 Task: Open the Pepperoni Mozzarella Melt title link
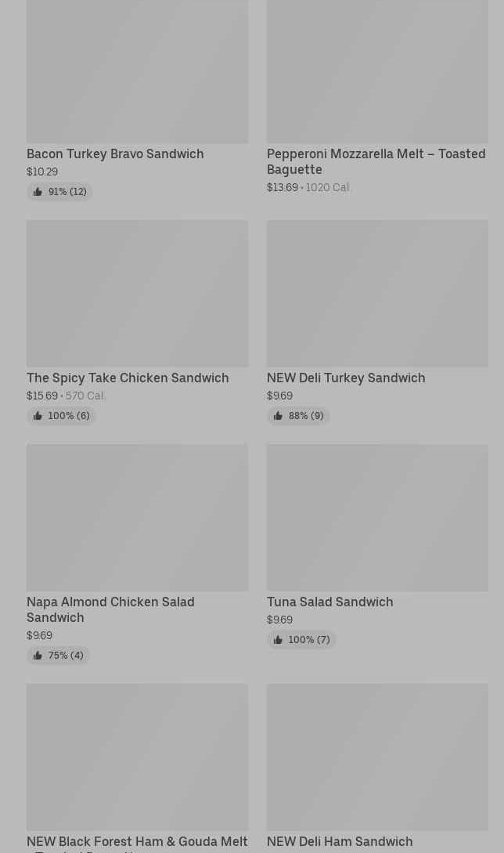(x=376, y=161)
